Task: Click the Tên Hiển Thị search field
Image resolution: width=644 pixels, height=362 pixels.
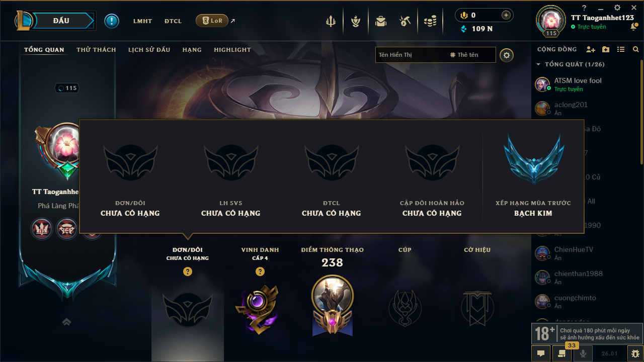Action: (411, 55)
